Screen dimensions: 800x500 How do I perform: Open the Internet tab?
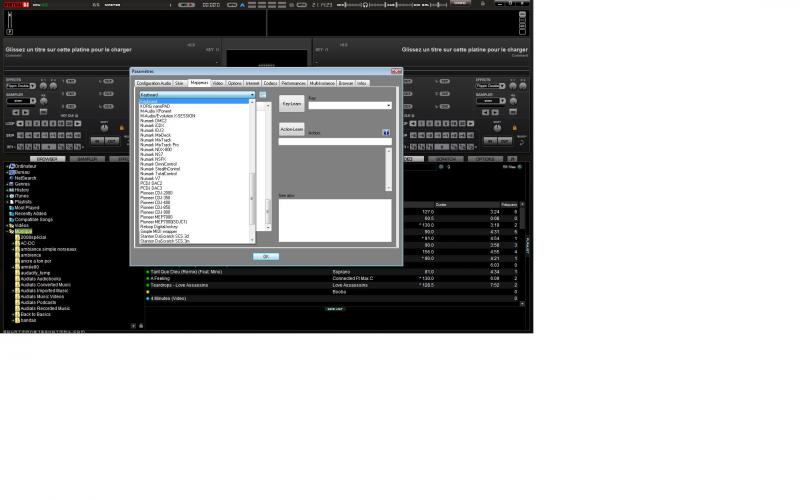coord(253,83)
